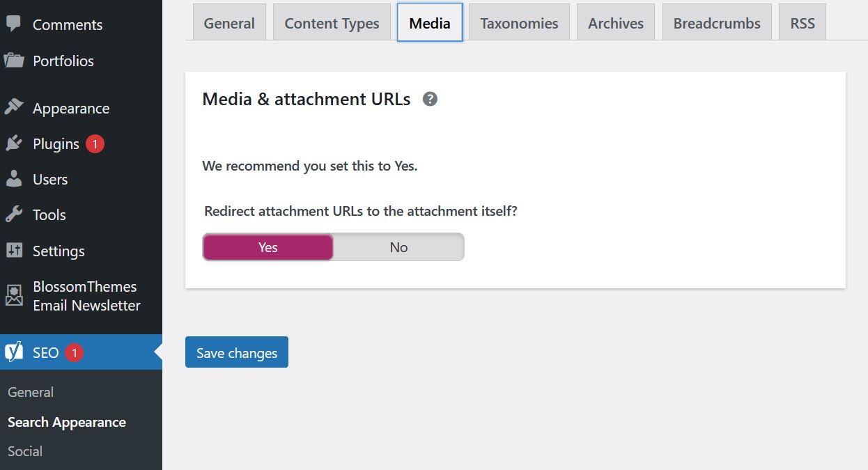This screenshot has width=868, height=470.
Task: Click the Plugins plug icon
Action: pos(13,143)
